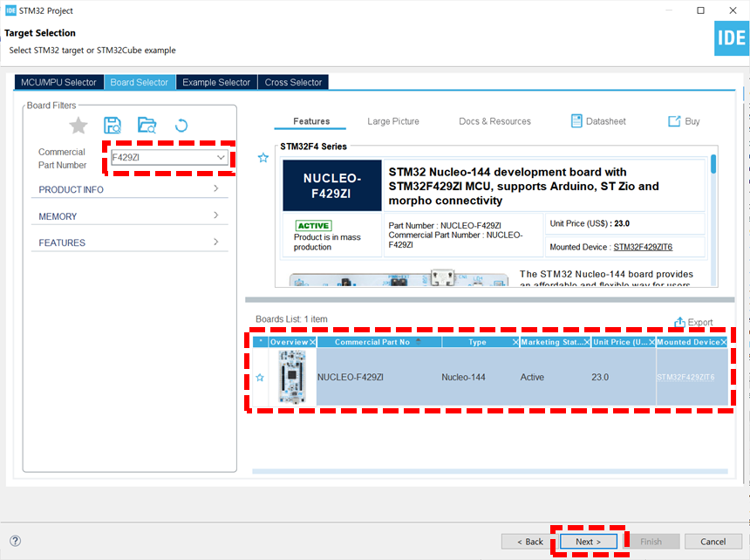Image resolution: width=750 pixels, height=560 pixels.
Task: Reset all filters with the circular arrow icon
Action: coord(181,126)
